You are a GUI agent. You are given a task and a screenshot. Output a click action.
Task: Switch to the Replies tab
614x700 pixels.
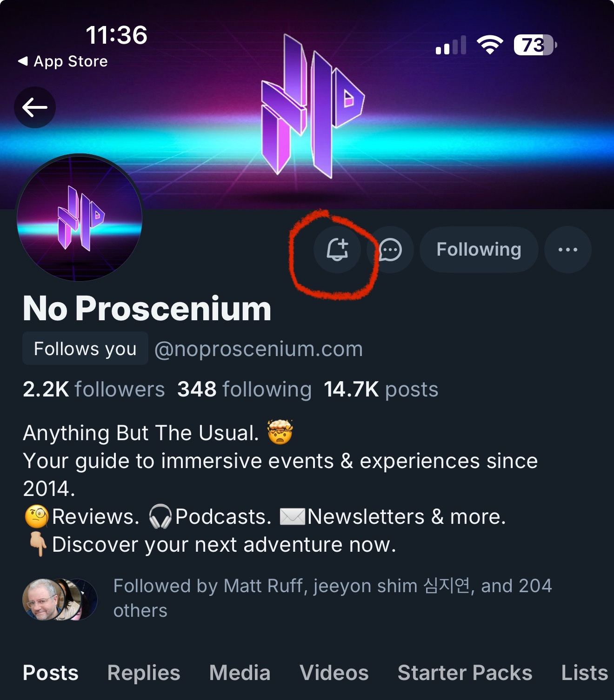(143, 673)
